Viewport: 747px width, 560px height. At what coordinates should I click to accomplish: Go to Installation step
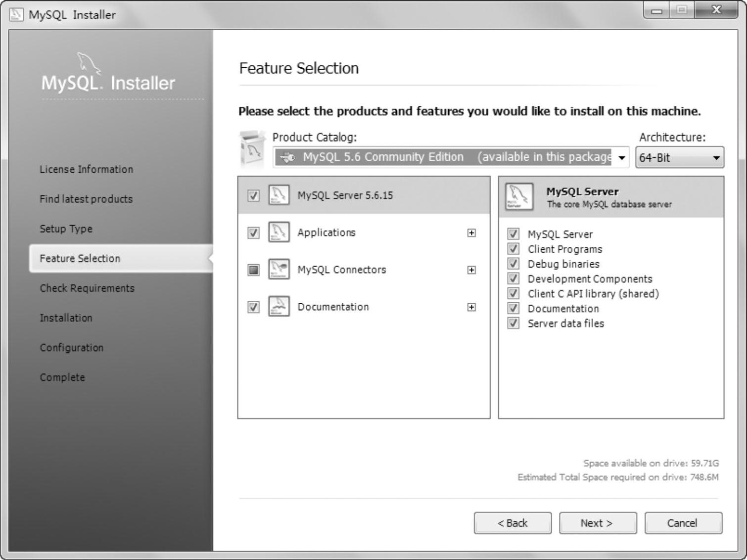coord(66,318)
